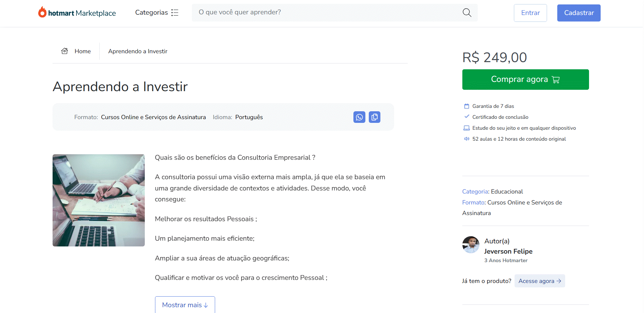Open author Jeverson Felipe's profile
The width and height of the screenshot is (644, 313).
click(508, 251)
